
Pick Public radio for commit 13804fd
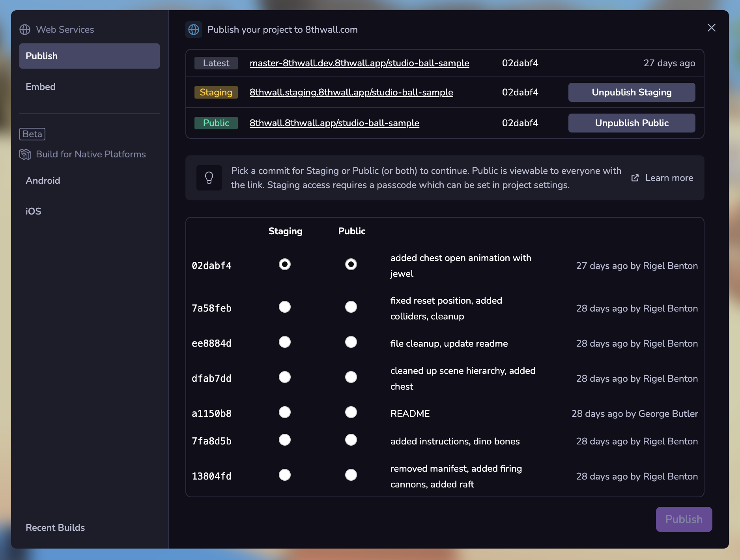coord(351,475)
